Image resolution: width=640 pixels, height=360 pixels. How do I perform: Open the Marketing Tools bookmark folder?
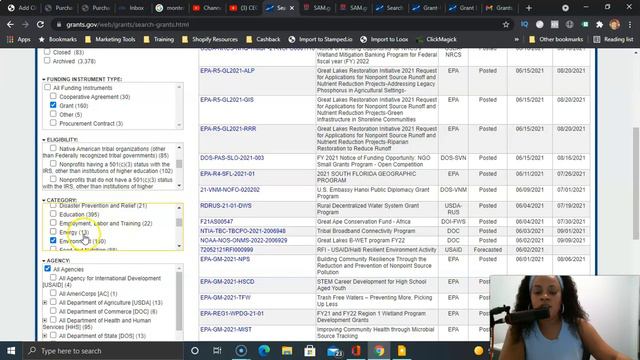(x=110, y=39)
